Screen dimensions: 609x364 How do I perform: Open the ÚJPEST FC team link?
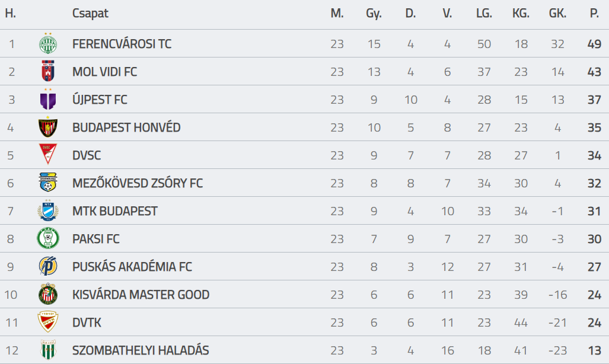100,100
